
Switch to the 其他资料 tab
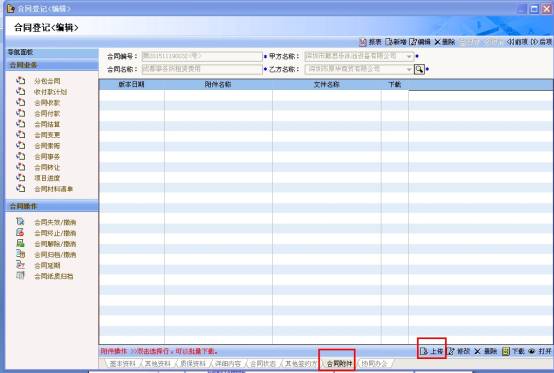(x=158, y=363)
